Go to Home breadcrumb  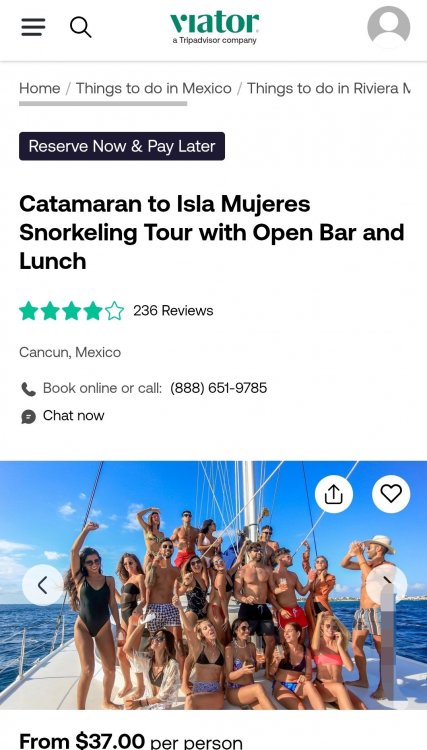tap(40, 88)
